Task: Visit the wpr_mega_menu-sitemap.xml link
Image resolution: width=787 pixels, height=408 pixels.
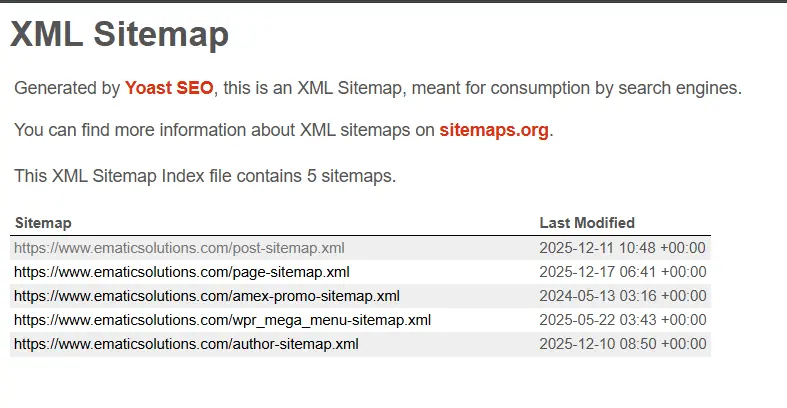Action: point(222,320)
